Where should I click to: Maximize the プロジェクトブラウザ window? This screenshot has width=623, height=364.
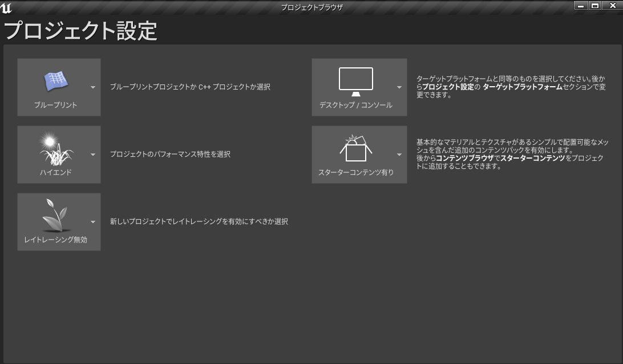click(x=594, y=5)
